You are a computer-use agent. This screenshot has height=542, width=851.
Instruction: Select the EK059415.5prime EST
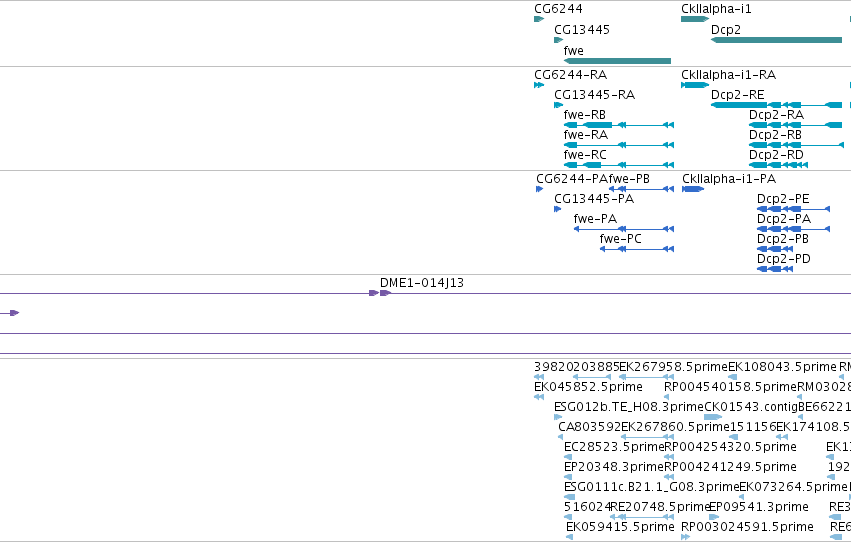569,538
